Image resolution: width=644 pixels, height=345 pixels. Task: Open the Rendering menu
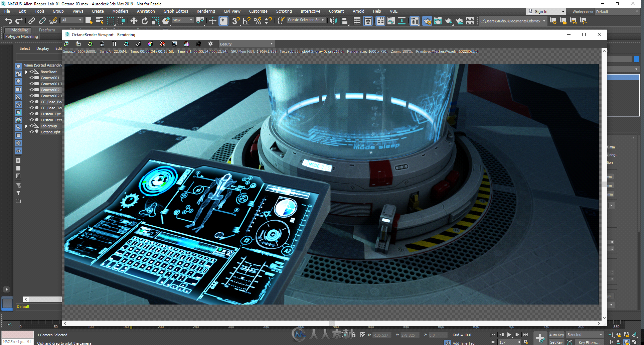click(x=206, y=11)
